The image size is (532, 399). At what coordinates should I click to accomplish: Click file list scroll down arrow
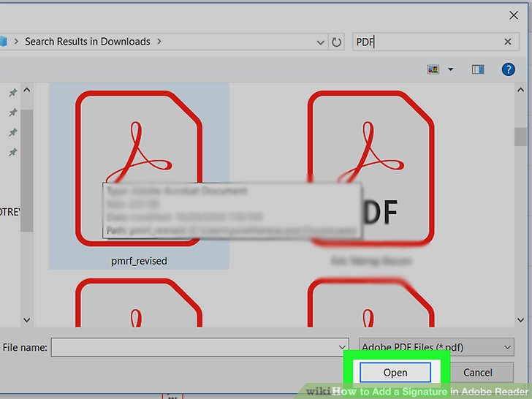(520, 320)
